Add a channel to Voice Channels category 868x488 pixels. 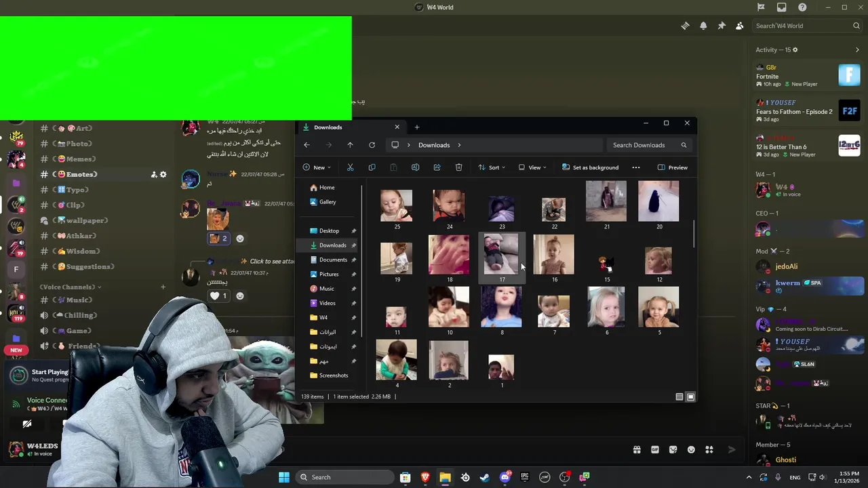(163, 287)
